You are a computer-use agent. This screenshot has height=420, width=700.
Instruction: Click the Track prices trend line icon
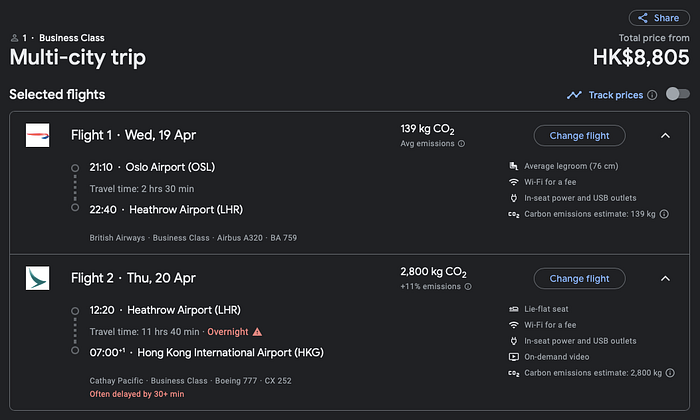(x=574, y=95)
